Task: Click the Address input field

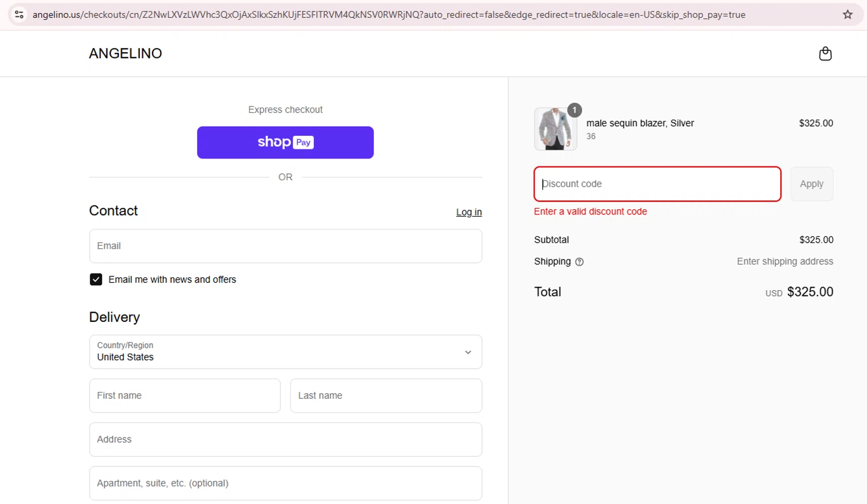Action: (286, 440)
